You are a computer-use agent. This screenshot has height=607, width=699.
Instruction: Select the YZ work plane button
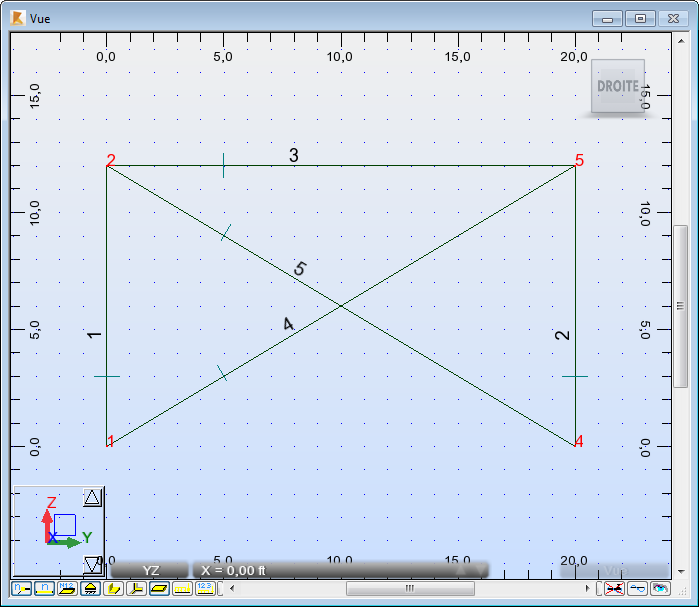[x=150, y=570]
